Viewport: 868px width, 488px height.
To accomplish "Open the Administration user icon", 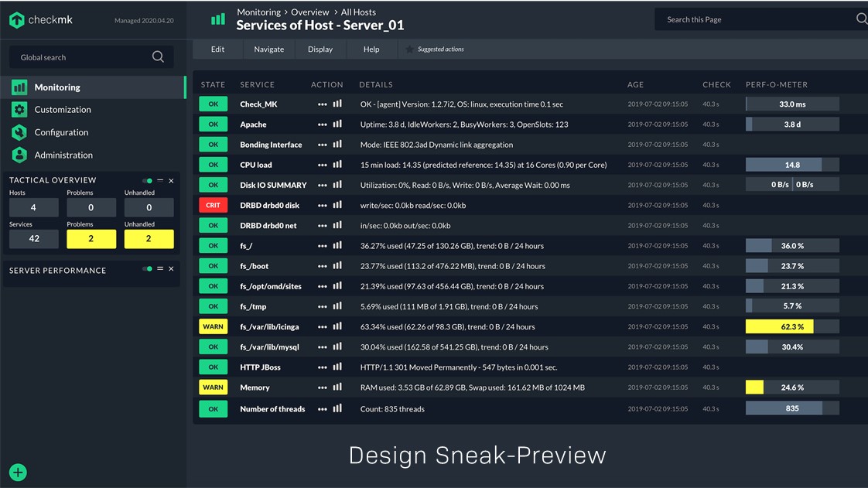I will [19, 155].
